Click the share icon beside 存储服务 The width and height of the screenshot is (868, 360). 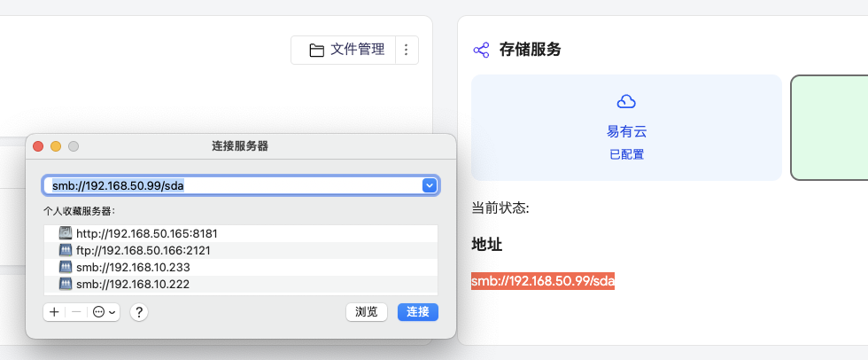coord(481,50)
